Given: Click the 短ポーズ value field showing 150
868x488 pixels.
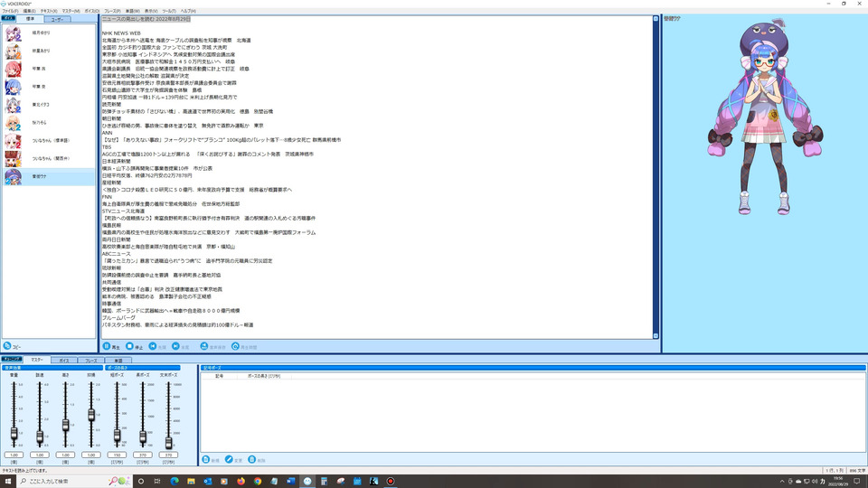Looking at the screenshot, I should 117,455.
